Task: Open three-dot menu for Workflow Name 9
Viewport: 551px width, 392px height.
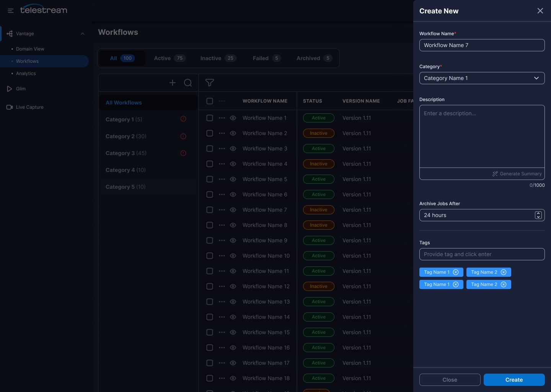Action: coord(222,240)
